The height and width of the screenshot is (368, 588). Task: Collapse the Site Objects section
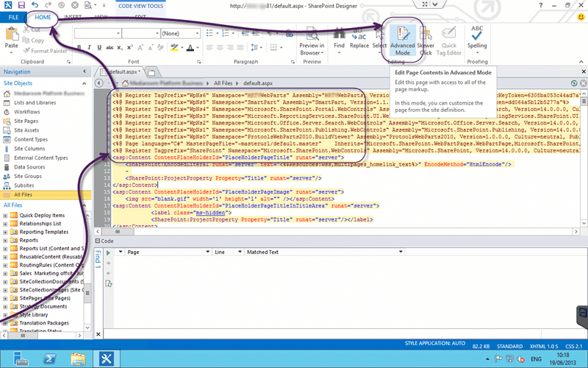pyautogui.click(x=85, y=83)
